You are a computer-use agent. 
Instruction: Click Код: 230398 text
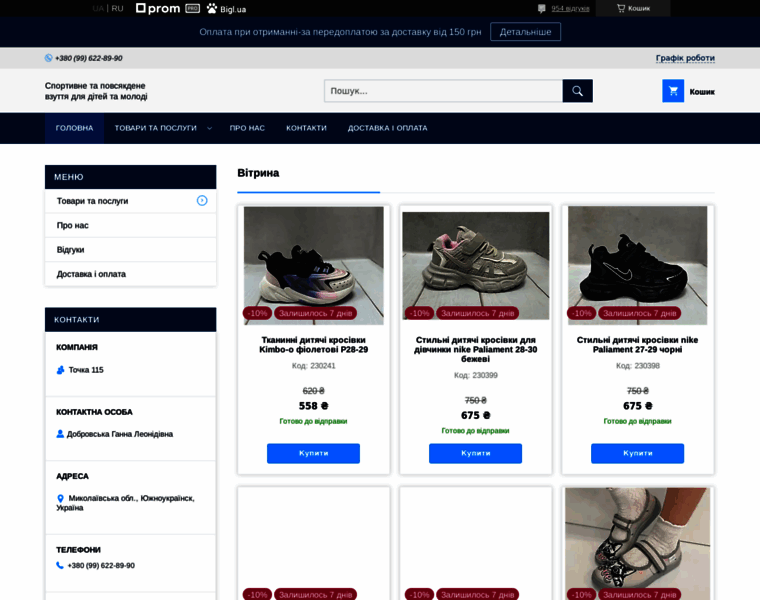(637, 366)
